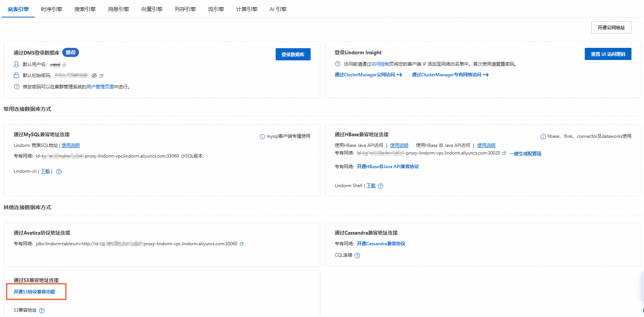Screen dimensions: 644x317
Task: Download Lindorm Shell
Action: point(371,186)
